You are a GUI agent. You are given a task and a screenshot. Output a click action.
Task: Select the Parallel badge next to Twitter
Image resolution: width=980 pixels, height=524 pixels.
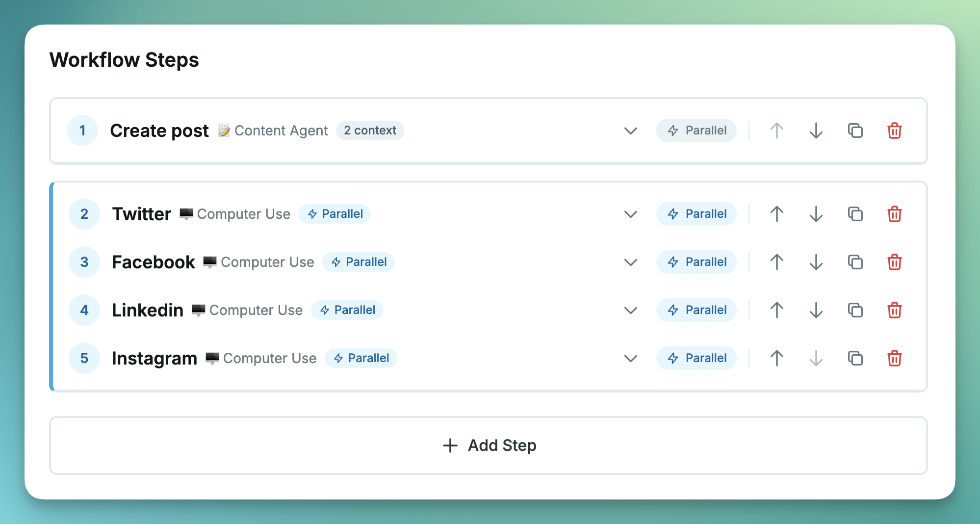(335, 214)
